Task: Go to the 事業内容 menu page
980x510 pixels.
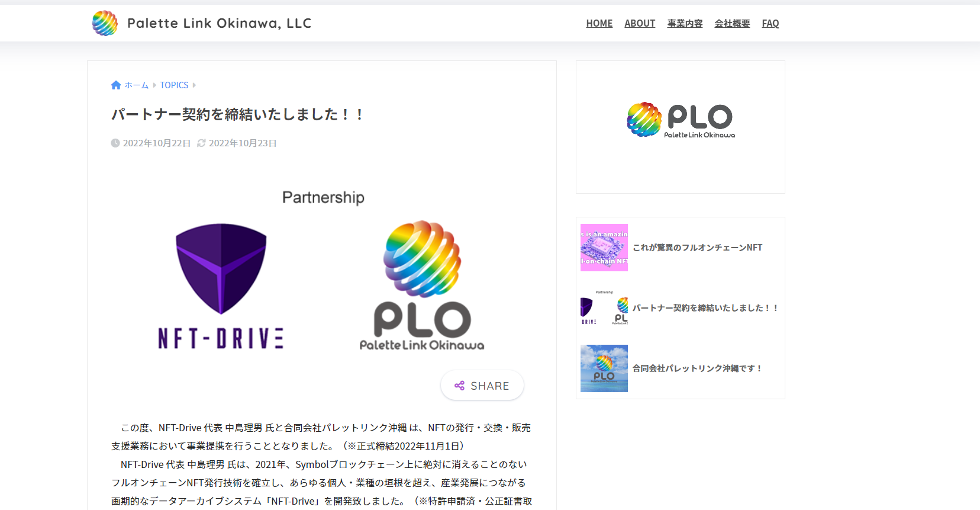Action: [685, 24]
